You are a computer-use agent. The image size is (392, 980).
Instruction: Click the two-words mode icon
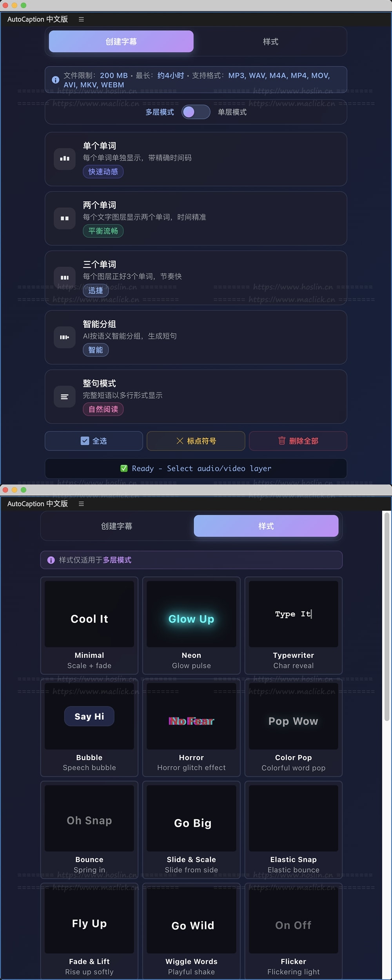tap(65, 218)
